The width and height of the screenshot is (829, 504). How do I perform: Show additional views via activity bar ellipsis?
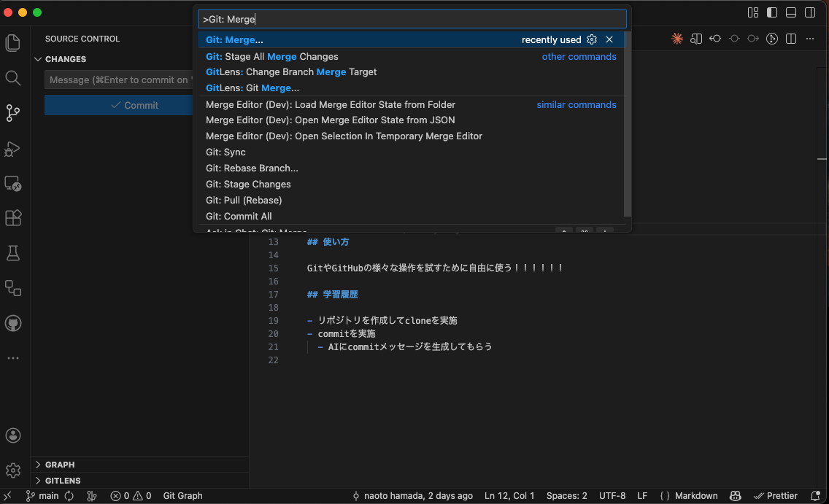[x=13, y=358]
